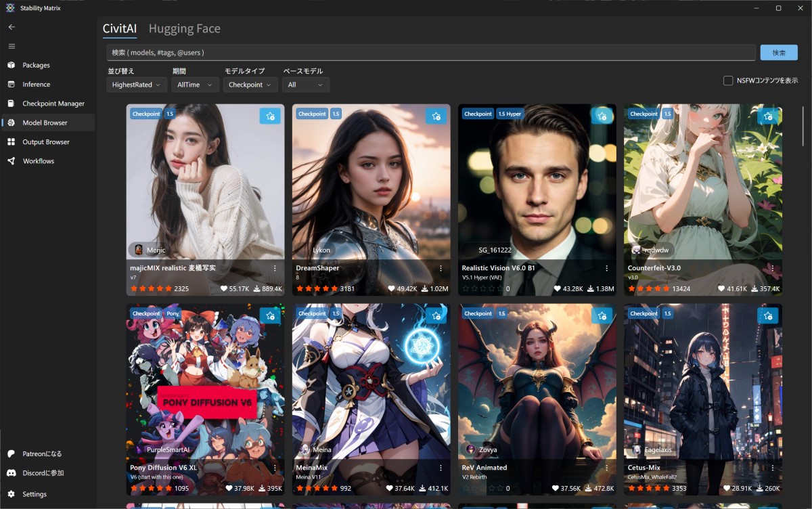Open more options menu for DreamShaper
Screen dimensions: 812x509
pyautogui.click(x=441, y=268)
